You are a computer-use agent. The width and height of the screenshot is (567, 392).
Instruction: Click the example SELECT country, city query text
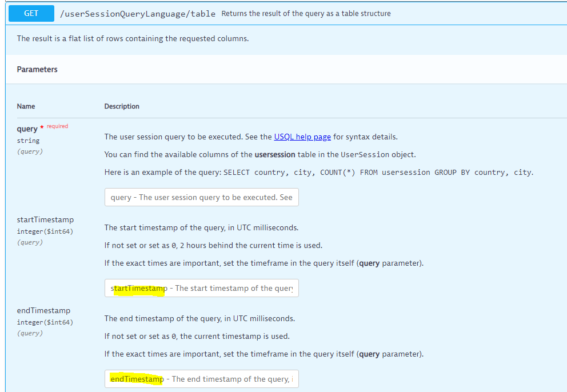tap(378, 172)
